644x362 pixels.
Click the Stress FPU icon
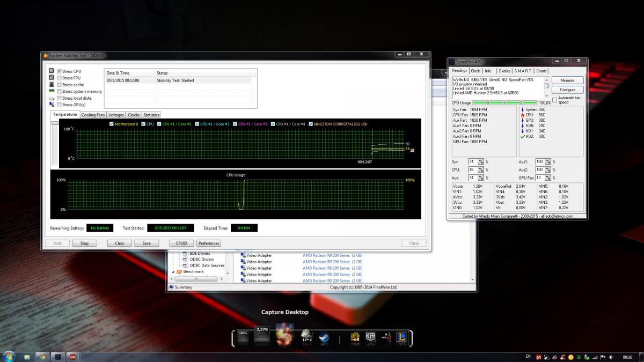pos(52,78)
